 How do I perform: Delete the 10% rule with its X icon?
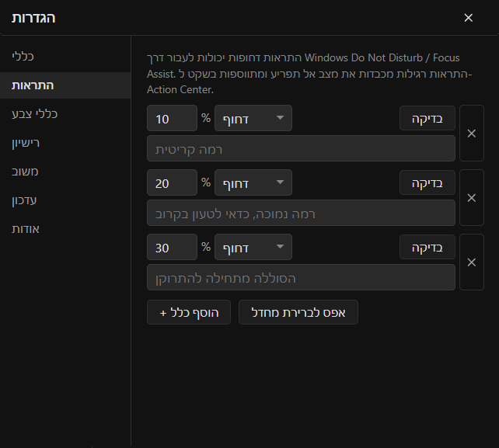click(x=472, y=134)
